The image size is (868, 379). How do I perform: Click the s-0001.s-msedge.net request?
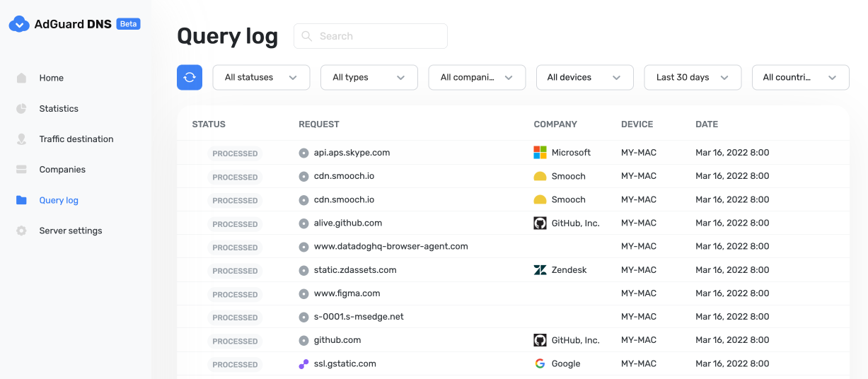point(359,316)
